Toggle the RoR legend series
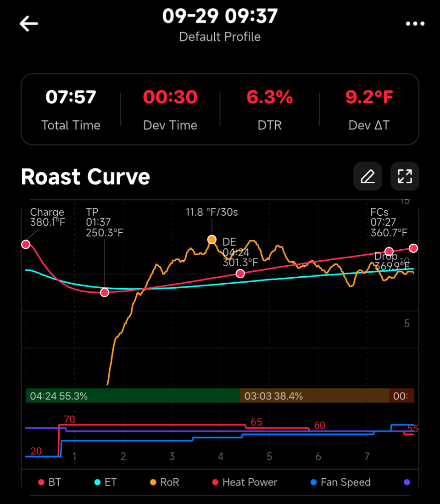The image size is (440, 504). [165, 482]
